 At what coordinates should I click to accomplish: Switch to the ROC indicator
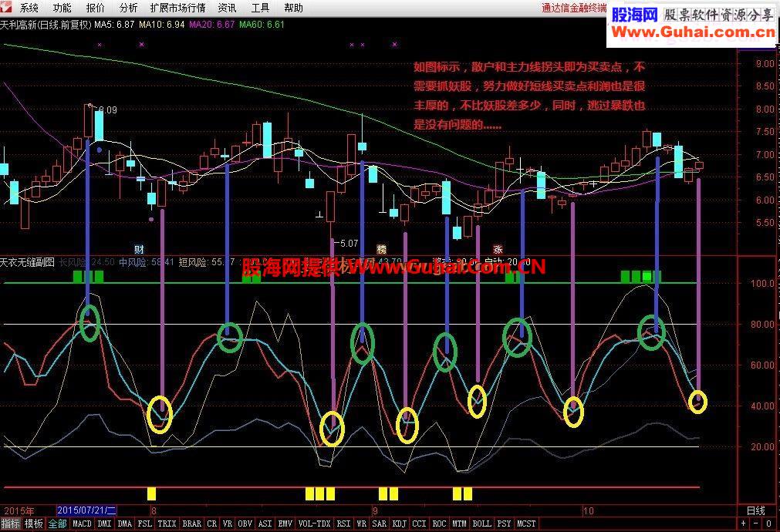pyautogui.click(x=439, y=524)
